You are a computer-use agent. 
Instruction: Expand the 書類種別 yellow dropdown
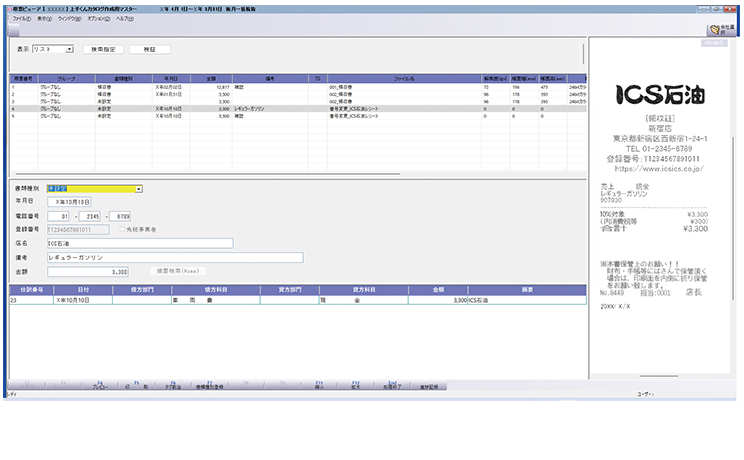138,187
